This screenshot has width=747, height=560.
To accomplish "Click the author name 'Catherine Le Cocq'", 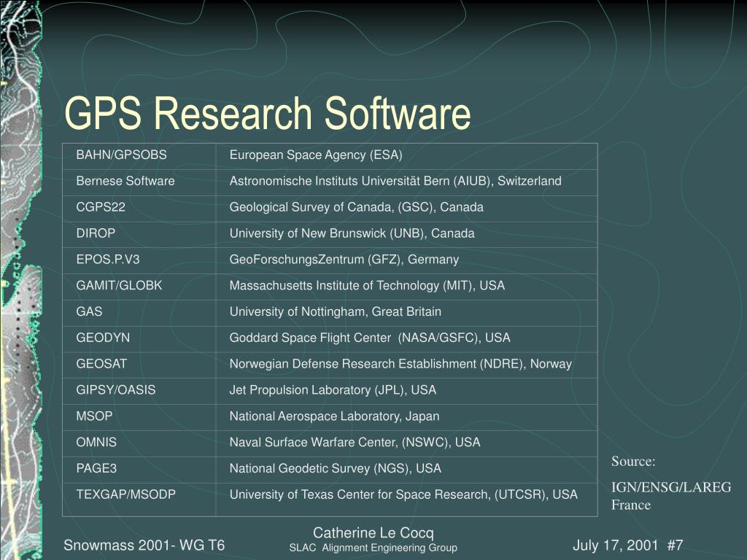I will coord(373,533).
